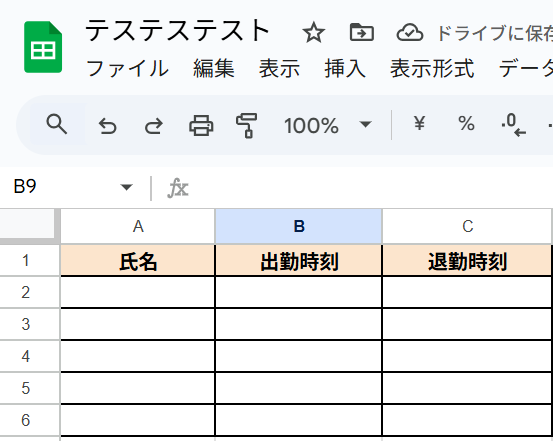The height and width of the screenshot is (441, 553).
Task: Select cell A2
Action: [x=138, y=292]
